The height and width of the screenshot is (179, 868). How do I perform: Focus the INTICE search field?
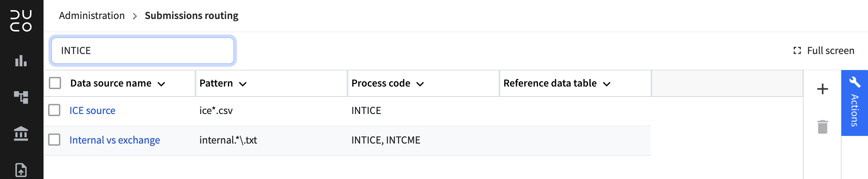tap(143, 51)
